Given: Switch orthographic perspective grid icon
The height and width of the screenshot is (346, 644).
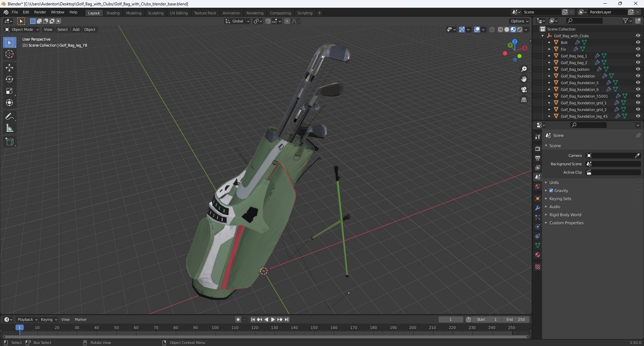Looking at the screenshot, I should click(524, 100).
